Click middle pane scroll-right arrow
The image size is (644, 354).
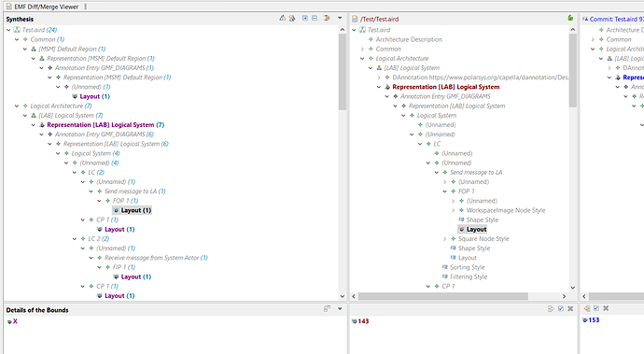[564, 296]
